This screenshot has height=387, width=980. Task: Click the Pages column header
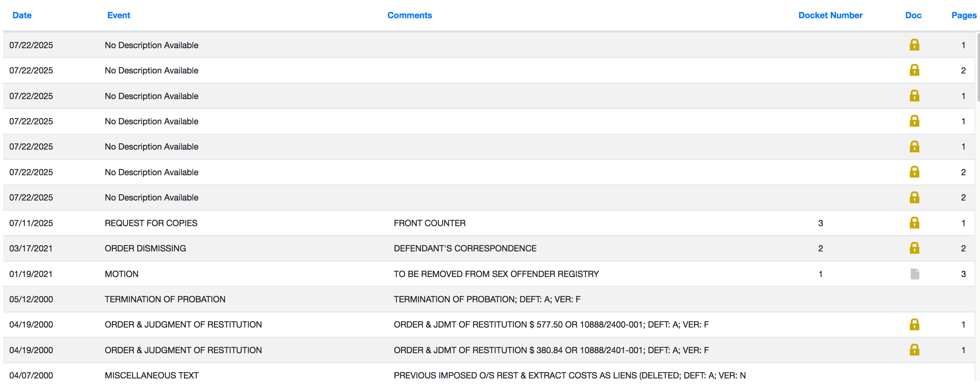(964, 15)
